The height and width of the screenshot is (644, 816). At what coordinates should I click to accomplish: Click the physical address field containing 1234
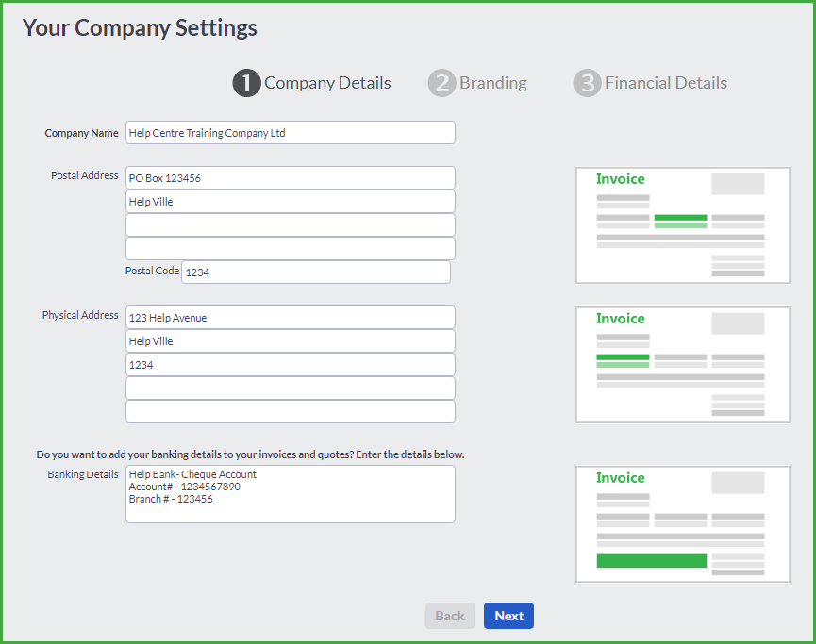coord(291,365)
